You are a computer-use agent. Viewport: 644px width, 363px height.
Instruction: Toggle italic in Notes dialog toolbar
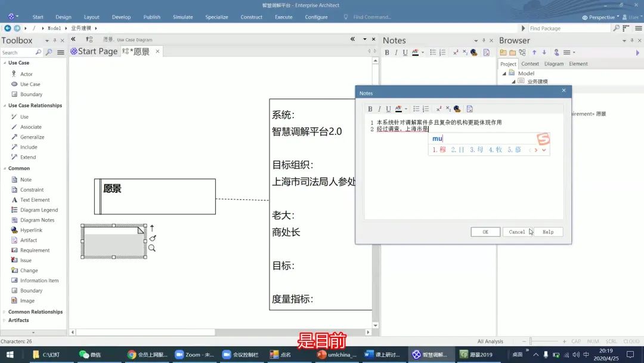[379, 109]
